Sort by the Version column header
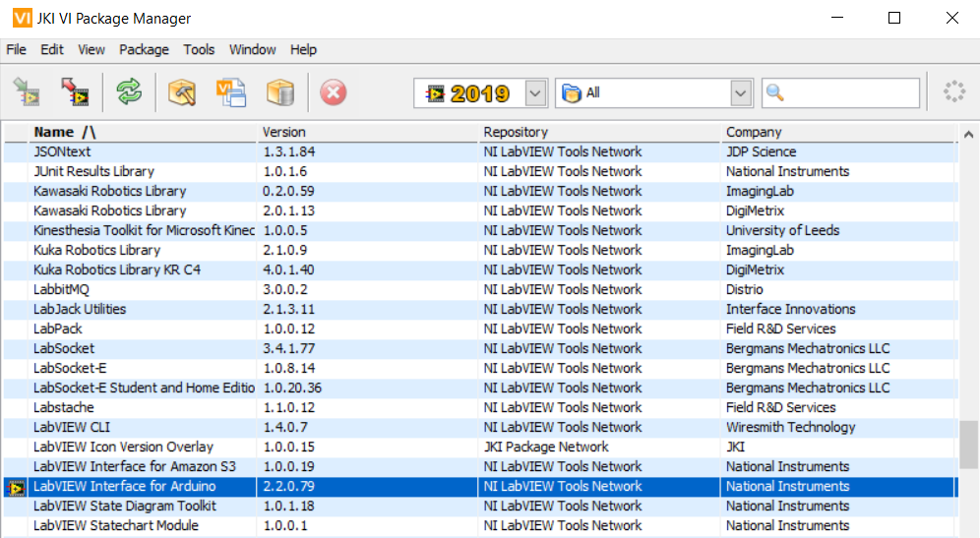 tap(368, 132)
